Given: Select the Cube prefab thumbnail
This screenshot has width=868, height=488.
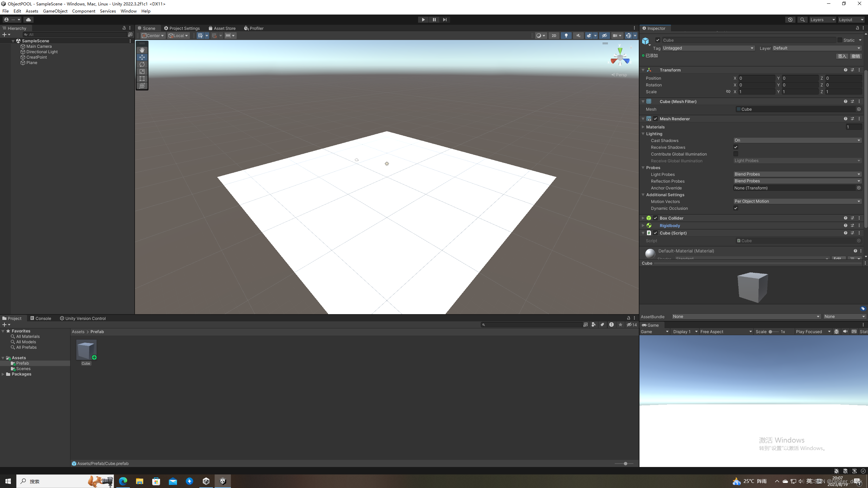Looking at the screenshot, I should tap(86, 350).
